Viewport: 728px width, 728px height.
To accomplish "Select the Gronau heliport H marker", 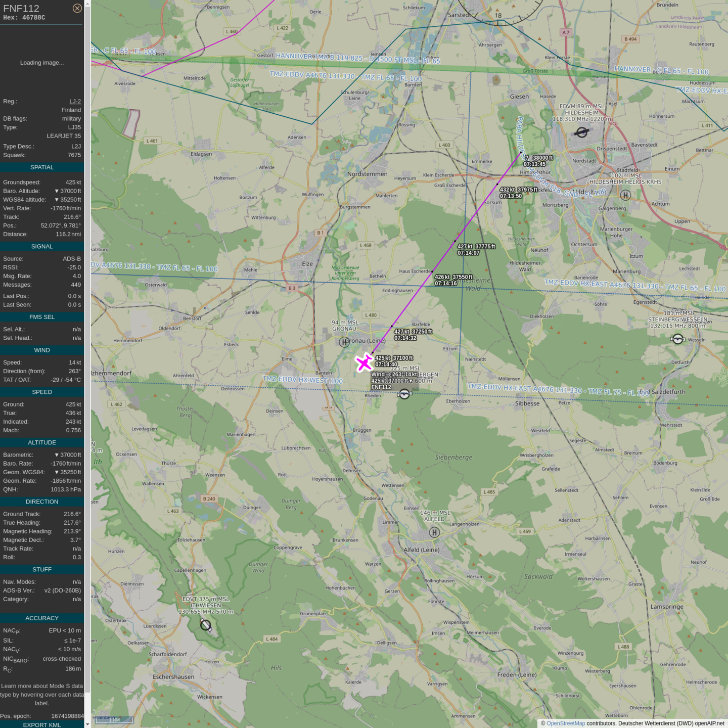I will click(344, 342).
